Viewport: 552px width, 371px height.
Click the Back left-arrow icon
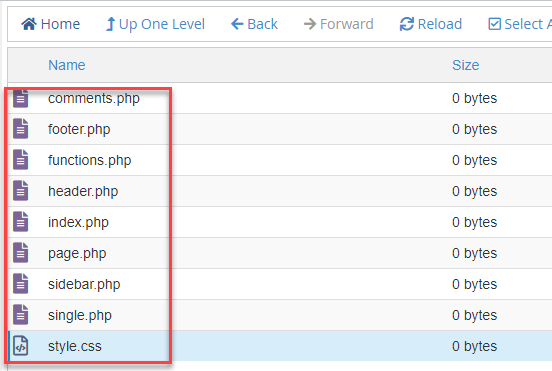pos(237,24)
